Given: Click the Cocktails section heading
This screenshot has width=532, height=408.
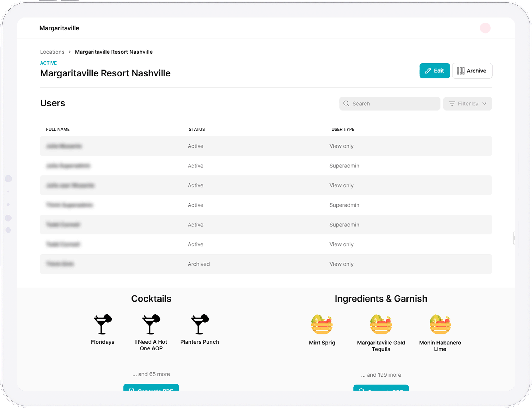Looking at the screenshot, I should (x=151, y=299).
